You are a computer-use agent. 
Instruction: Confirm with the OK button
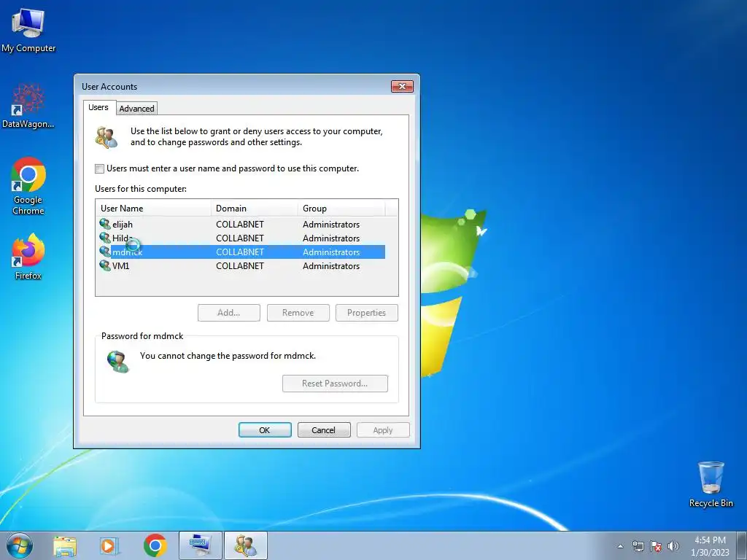pos(265,430)
